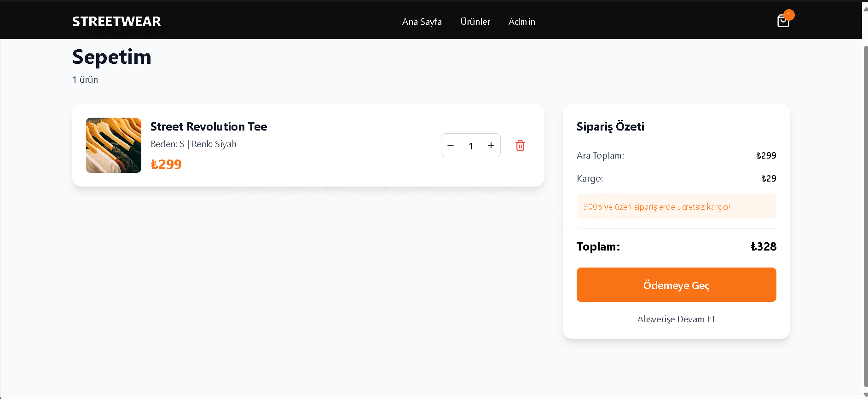Delete Street Revolution Tee with trash icon

click(520, 145)
